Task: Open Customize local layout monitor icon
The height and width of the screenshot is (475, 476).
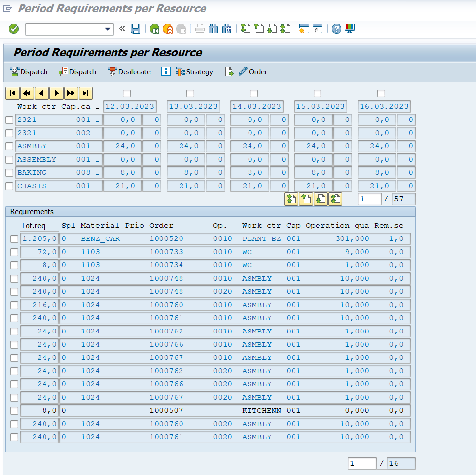Action: coord(350,28)
